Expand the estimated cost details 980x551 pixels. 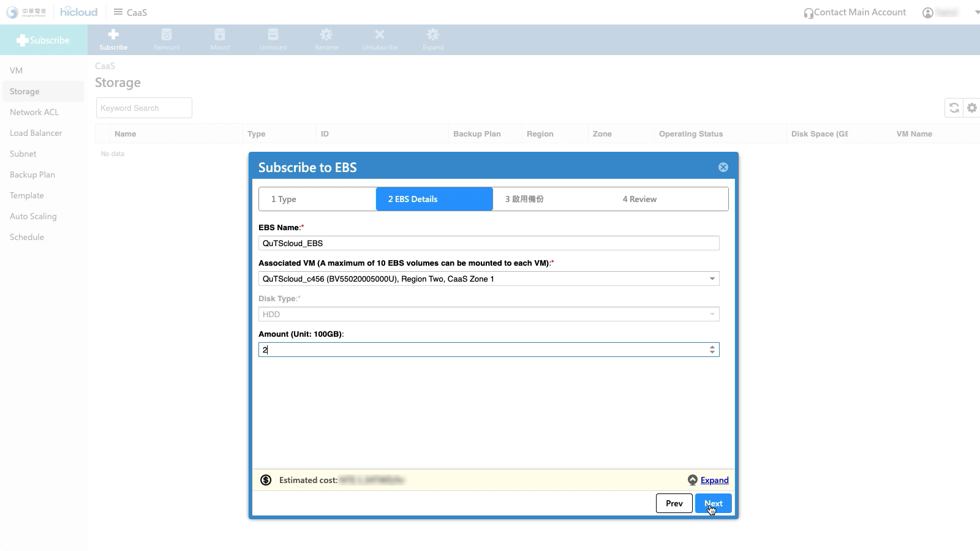(714, 480)
